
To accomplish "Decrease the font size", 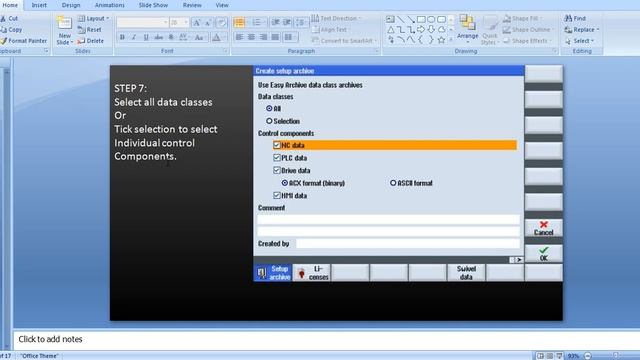I will coord(208,22).
